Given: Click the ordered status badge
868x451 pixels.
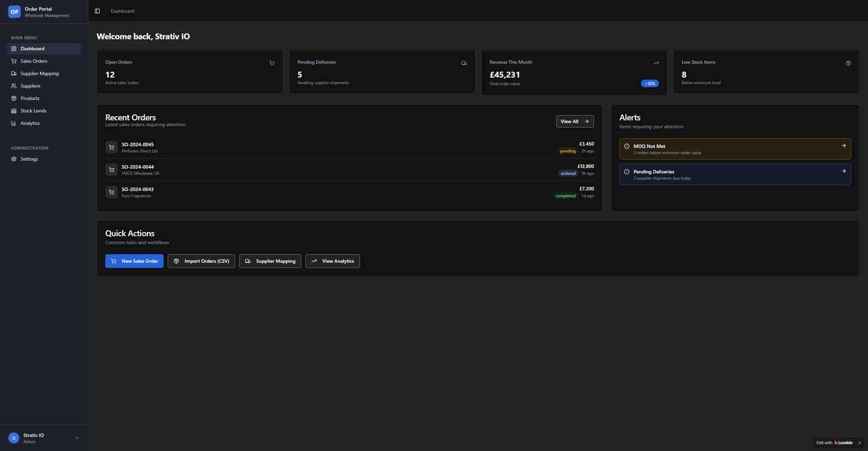Looking at the screenshot, I should [x=568, y=173].
